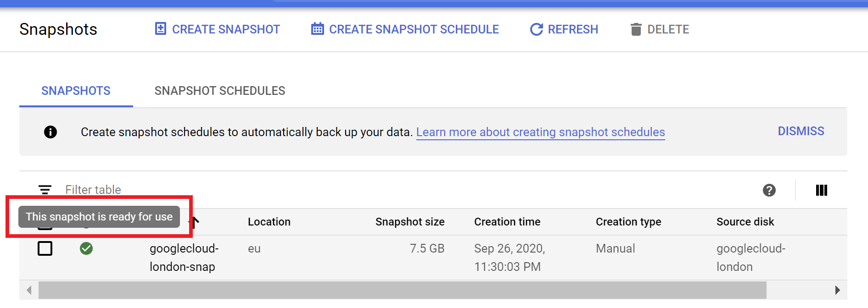Select the SNAPSHOTS tab
Screen dimensions: 868x308
(76, 90)
